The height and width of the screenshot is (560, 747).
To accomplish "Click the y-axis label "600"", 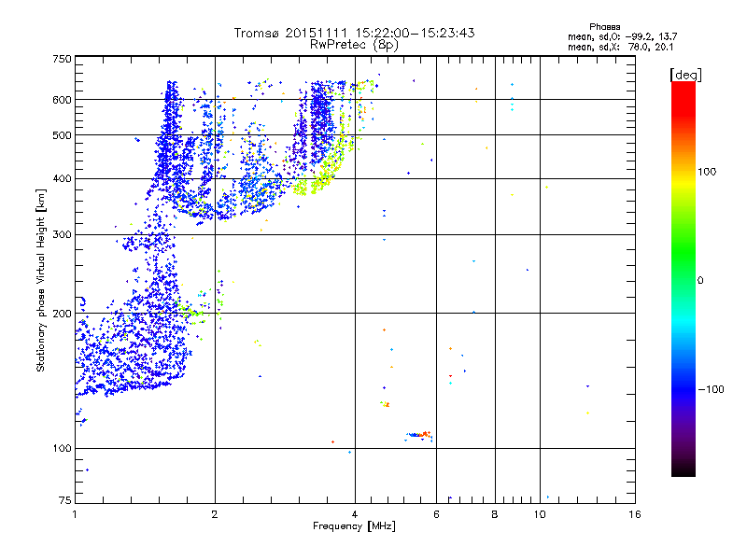I will pos(62,100).
